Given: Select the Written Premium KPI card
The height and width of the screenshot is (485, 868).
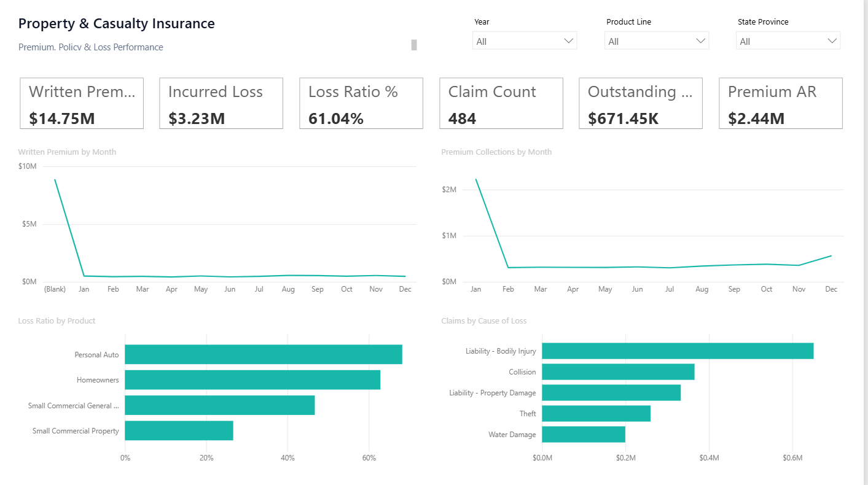Looking at the screenshot, I should click(x=82, y=103).
